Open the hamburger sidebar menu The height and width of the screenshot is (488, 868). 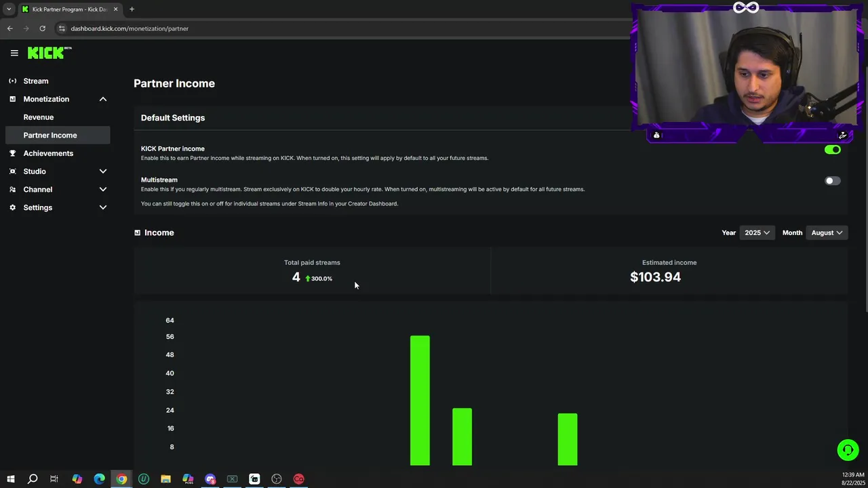(x=14, y=53)
